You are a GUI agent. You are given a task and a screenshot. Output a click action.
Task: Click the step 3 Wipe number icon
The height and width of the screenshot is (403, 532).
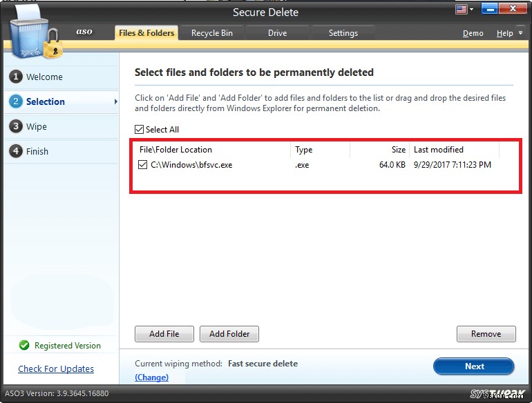16,126
